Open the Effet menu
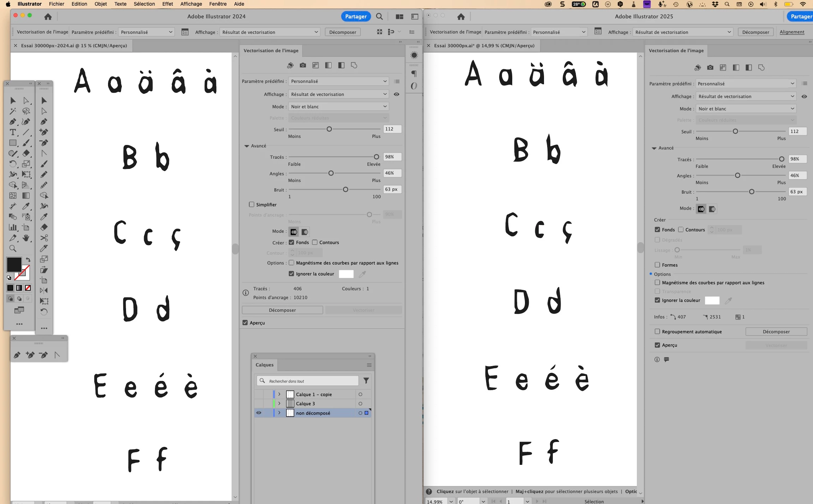This screenshot has height=504, width=813. pyautogui.click(x=167, y=4)
